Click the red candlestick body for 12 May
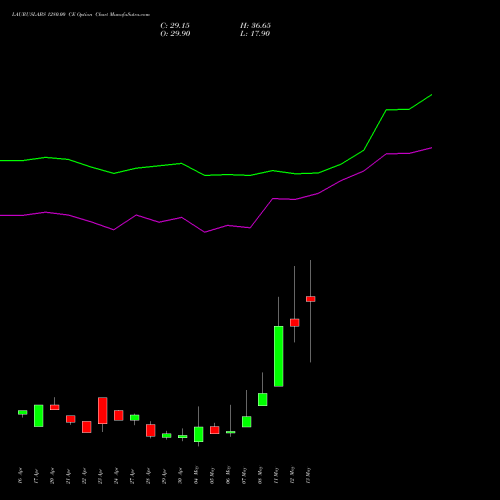 pyautogui.click(x=295, y=323)
